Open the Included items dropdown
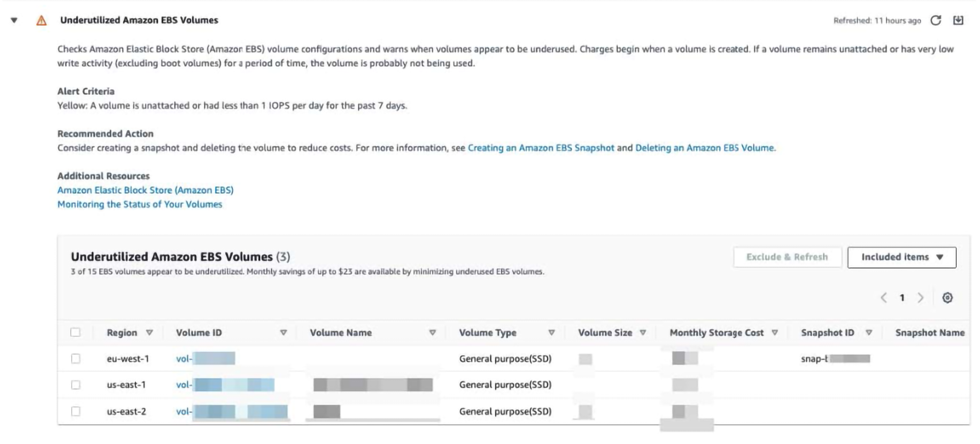The width and height of the screenshot is (980, 444). 901,257
